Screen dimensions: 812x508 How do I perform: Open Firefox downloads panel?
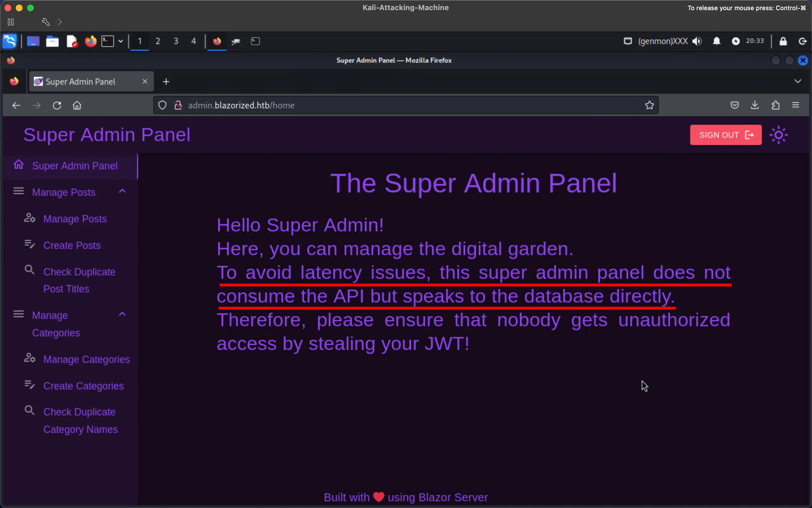point(755,106)
